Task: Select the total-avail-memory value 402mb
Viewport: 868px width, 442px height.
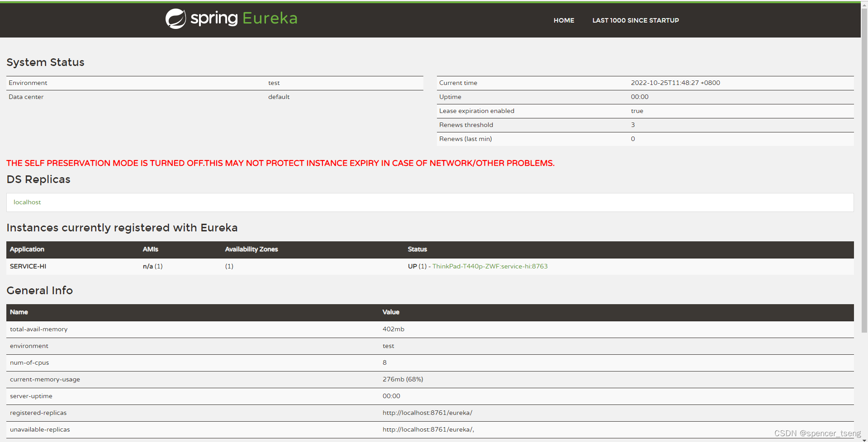Action: click(394, 329)
